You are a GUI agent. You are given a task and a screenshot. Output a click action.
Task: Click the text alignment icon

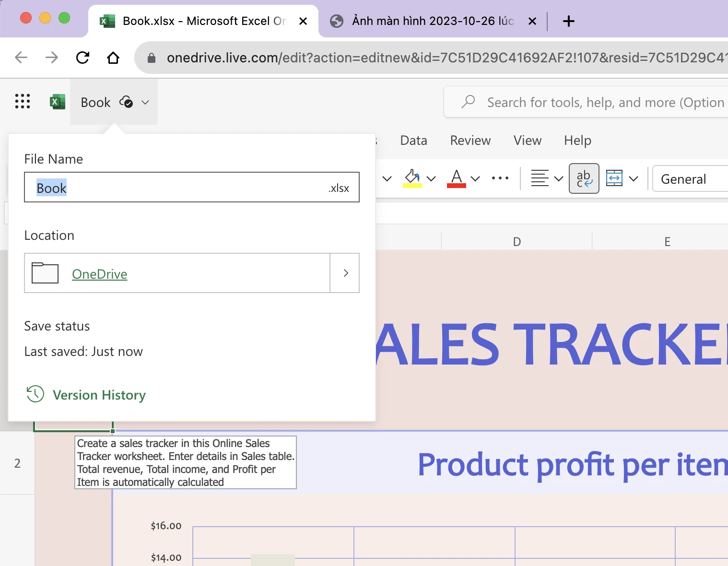pos(540,178)
